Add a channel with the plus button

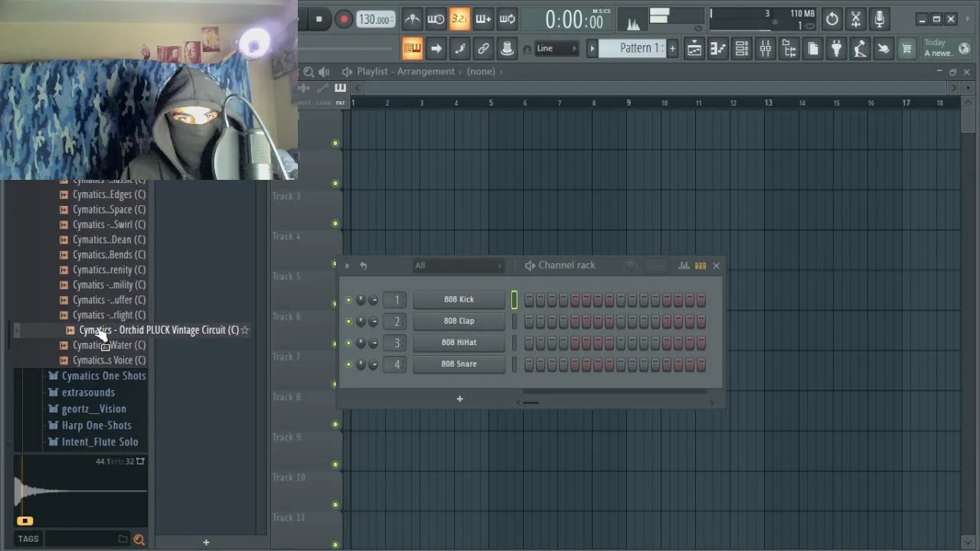coord(460,399)
